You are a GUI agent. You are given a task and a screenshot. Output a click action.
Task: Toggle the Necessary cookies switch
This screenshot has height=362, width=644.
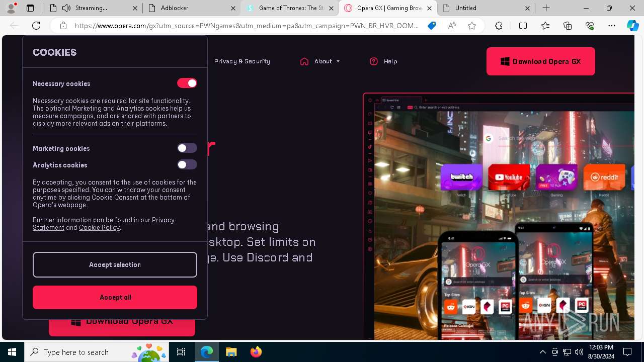click(x=187, y=83)
